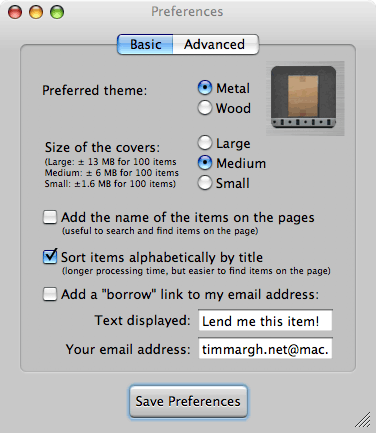Image resolution: width=376 pixels, height=433 pixels.
Task: Choose Small cover size
Action: [205, 183]
